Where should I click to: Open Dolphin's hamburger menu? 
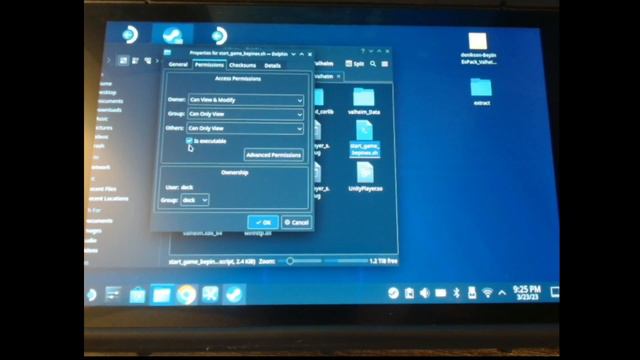click(x=384, y=64)
